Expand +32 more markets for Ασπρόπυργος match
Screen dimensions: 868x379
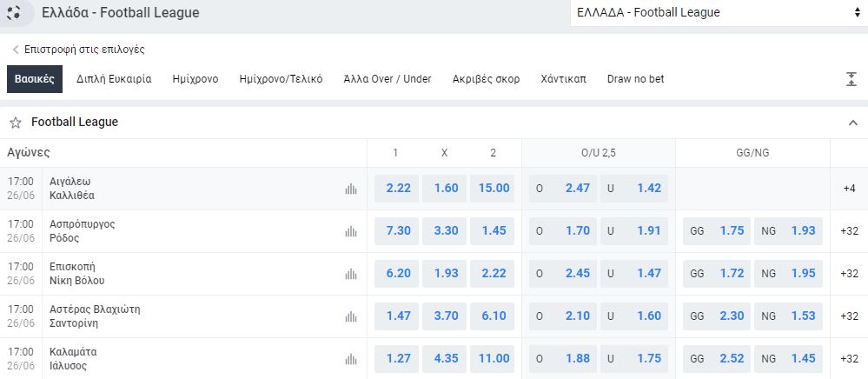coord(849,231)
